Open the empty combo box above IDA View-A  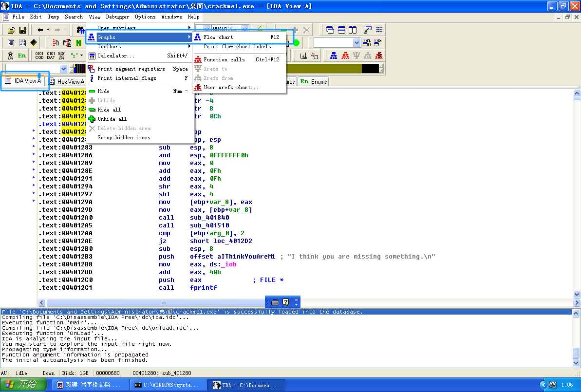(x=36, y=69)
